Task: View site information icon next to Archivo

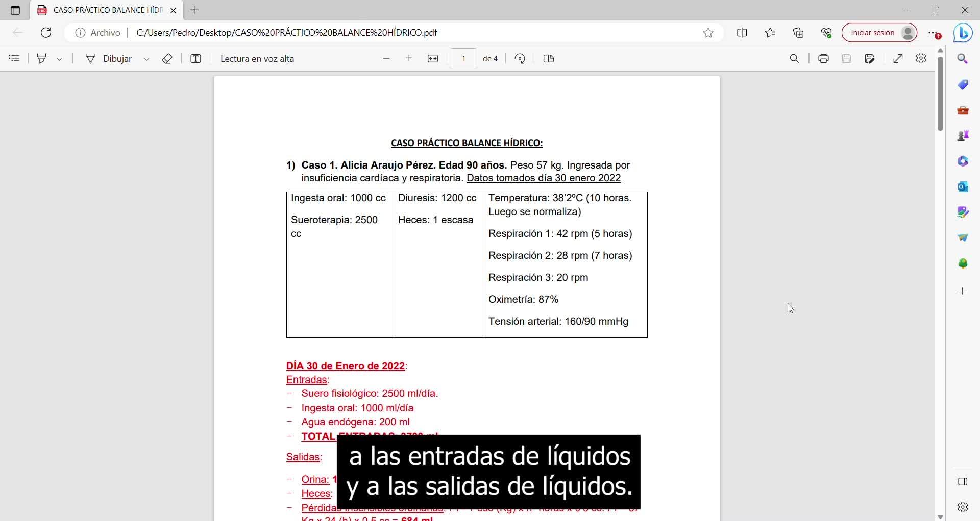Action: coord(80,33)
